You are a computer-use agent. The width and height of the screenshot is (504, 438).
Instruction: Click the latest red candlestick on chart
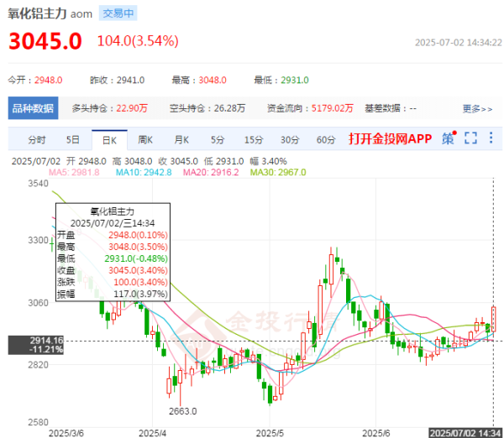click(494, 319)
